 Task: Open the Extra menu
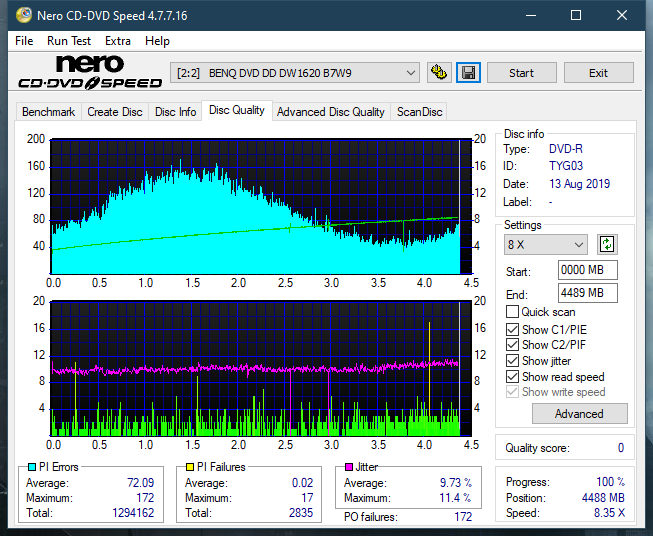pos(118,41)
